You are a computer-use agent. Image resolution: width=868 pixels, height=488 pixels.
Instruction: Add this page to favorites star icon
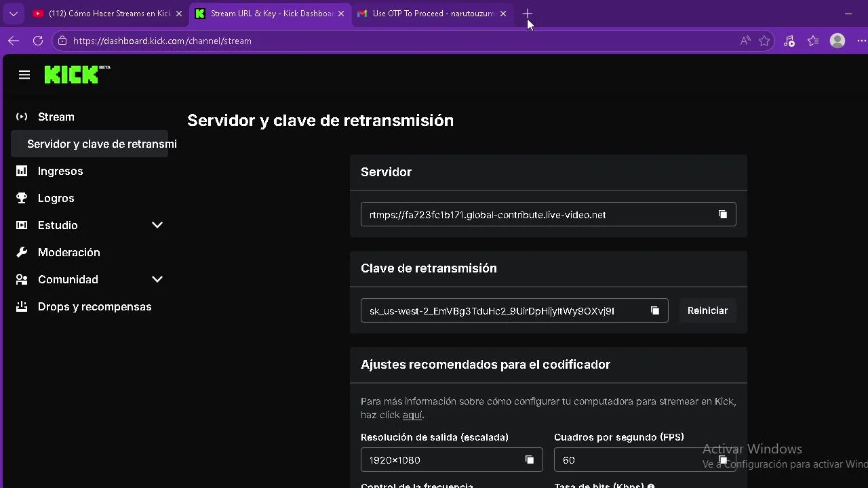pos(764,41)
